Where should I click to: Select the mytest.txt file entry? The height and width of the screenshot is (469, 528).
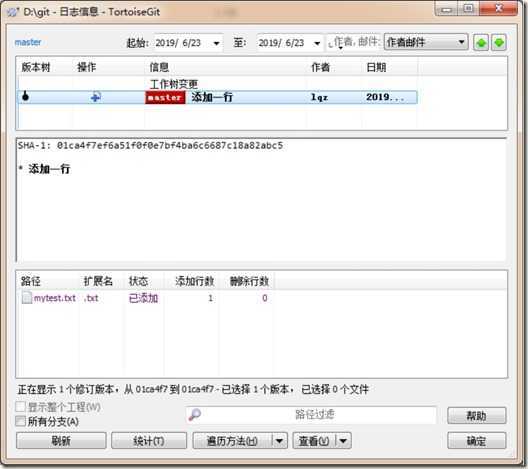(x=55, y=298)
